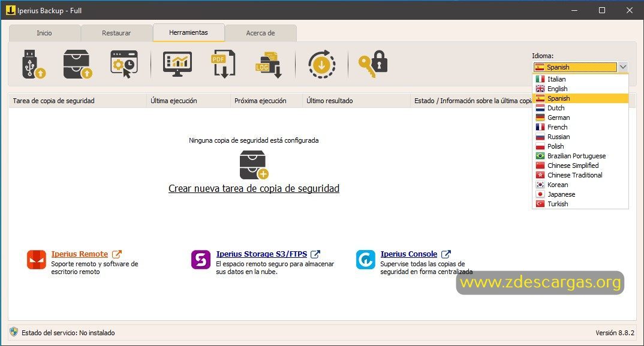The height and width of the screenshot is (346, 644).
Task: Click the drive image upload icon
Action: pos(77,64)
